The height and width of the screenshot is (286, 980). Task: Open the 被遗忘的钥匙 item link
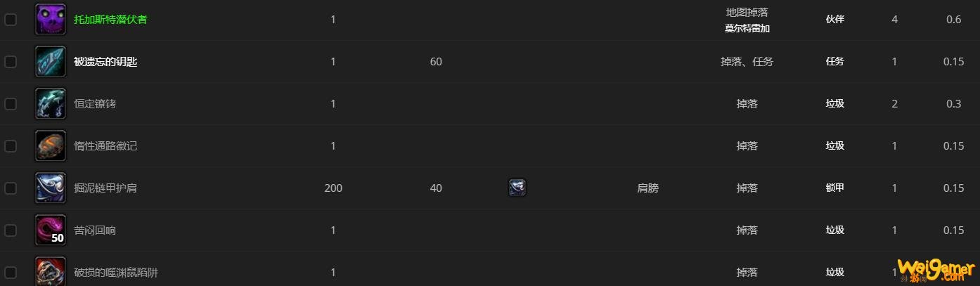pyautogui.click(x=105, y=62)
